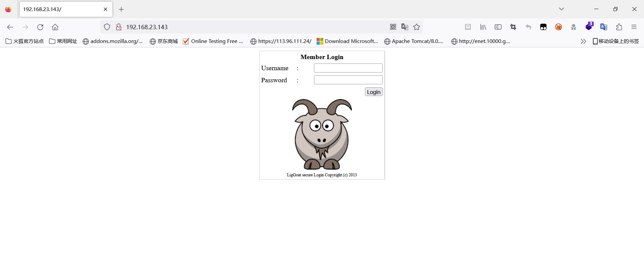Open the Library bookmarks and history icon
644x269 pixels.
483,27
